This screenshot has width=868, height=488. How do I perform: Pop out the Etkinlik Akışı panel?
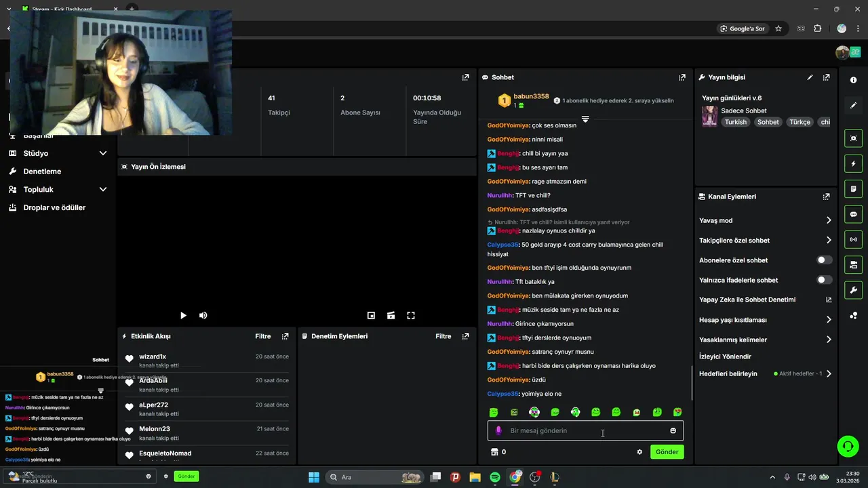pos(285,336)
